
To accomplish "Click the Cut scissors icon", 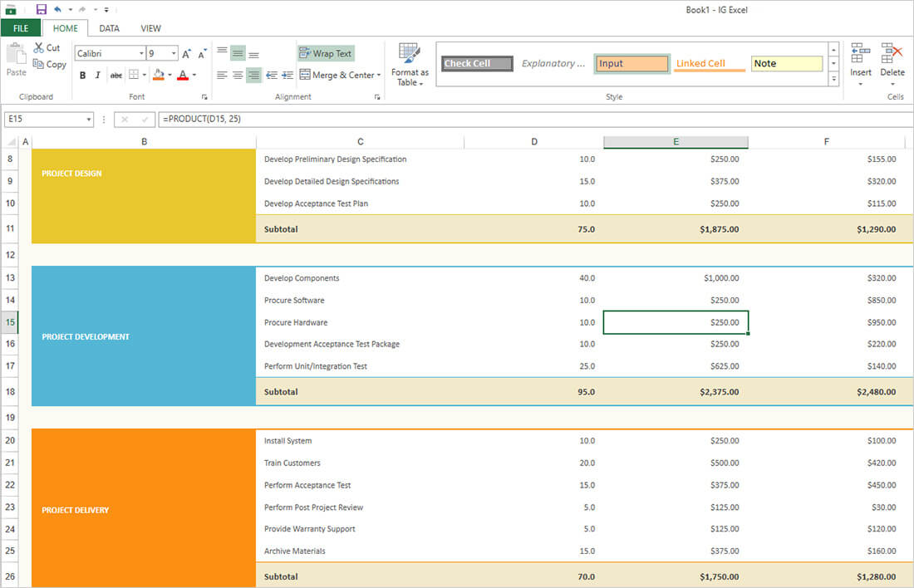I will click(x=39, y=48).
